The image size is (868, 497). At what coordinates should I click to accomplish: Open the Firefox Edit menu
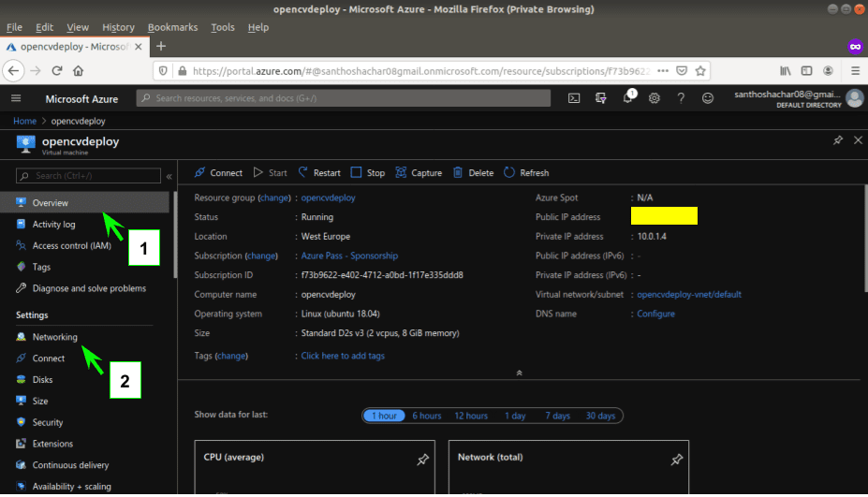(x=44, y=27)
